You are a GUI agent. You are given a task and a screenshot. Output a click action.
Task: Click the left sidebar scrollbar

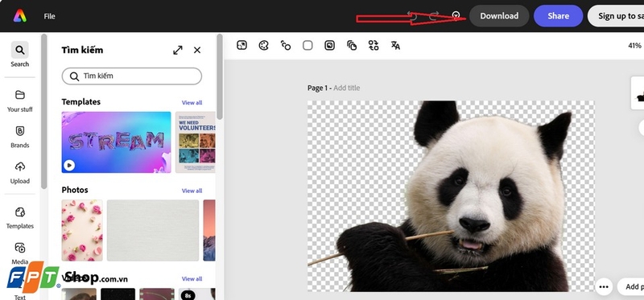pyautogui.click(x=44, y=111)
